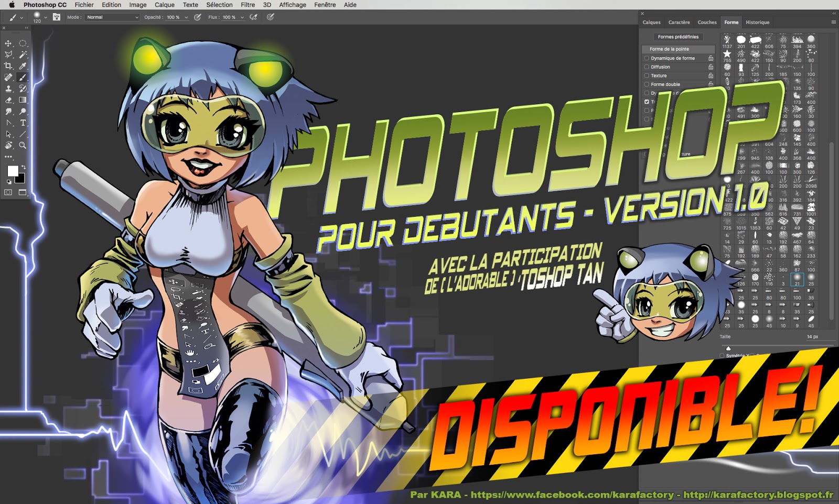The width and height of the screenshot is (839, 504).
Task: Toggle lock for Dynamique de forme
Action: click(x=711, y=58)
